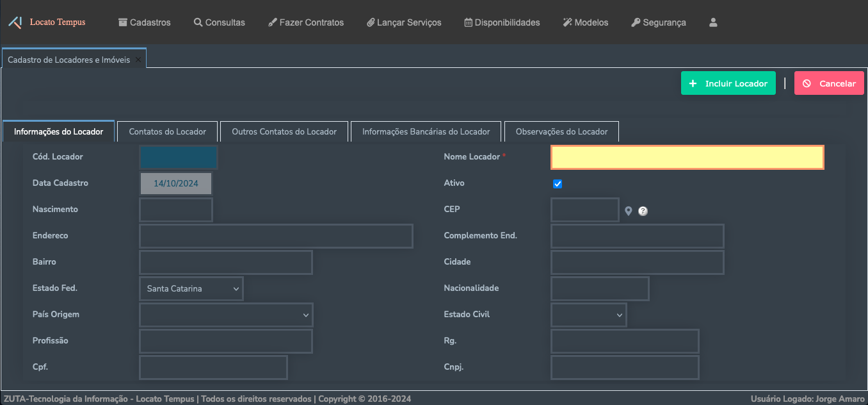Screen dimensions: 868x405
Task: Click the Cpf. input field
Action: click(213, 368)
